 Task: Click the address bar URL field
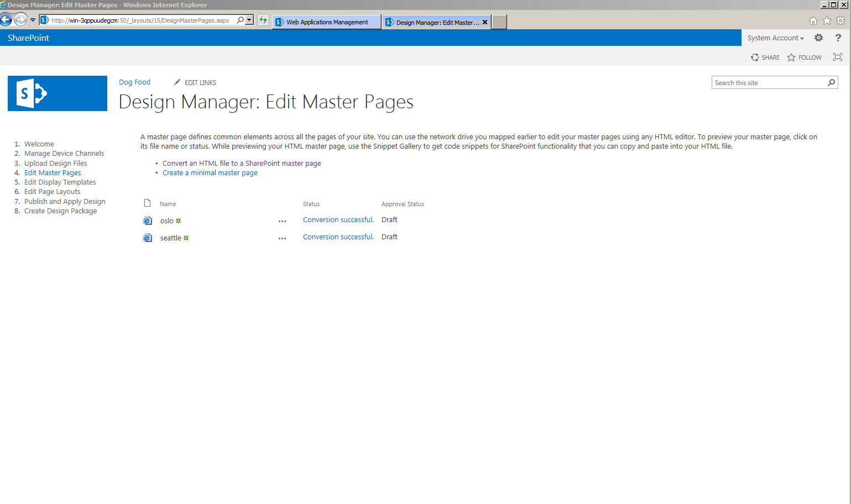point(140,20)
